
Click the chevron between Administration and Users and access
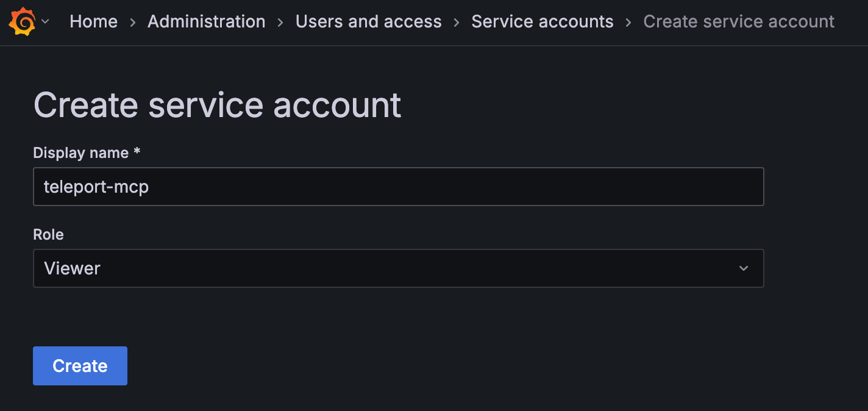tap(280, 22)
